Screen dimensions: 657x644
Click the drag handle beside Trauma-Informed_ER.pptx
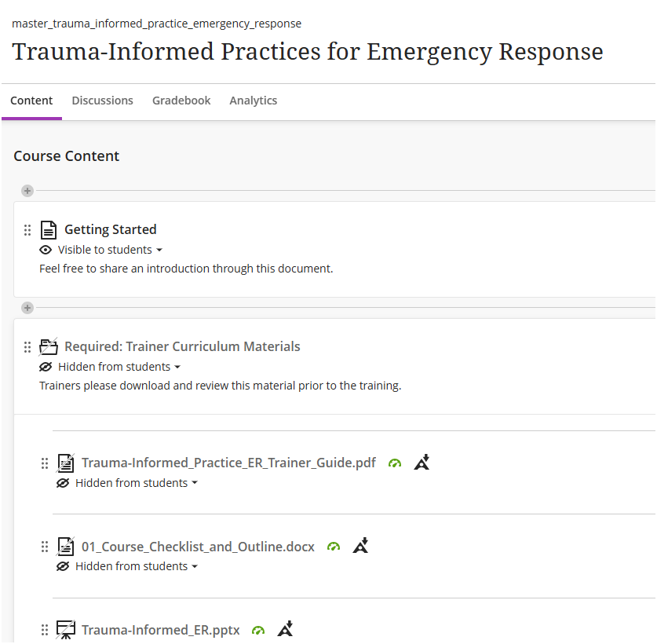45,630
